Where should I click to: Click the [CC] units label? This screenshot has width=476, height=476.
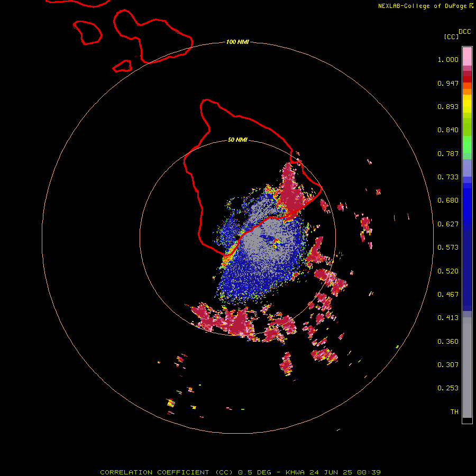[452, 36]
